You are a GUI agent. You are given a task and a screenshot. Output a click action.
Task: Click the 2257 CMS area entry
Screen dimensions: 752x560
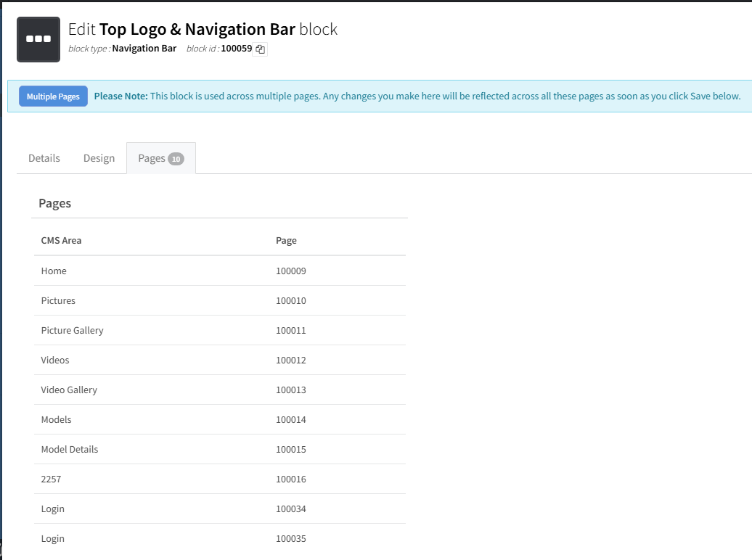52,479
